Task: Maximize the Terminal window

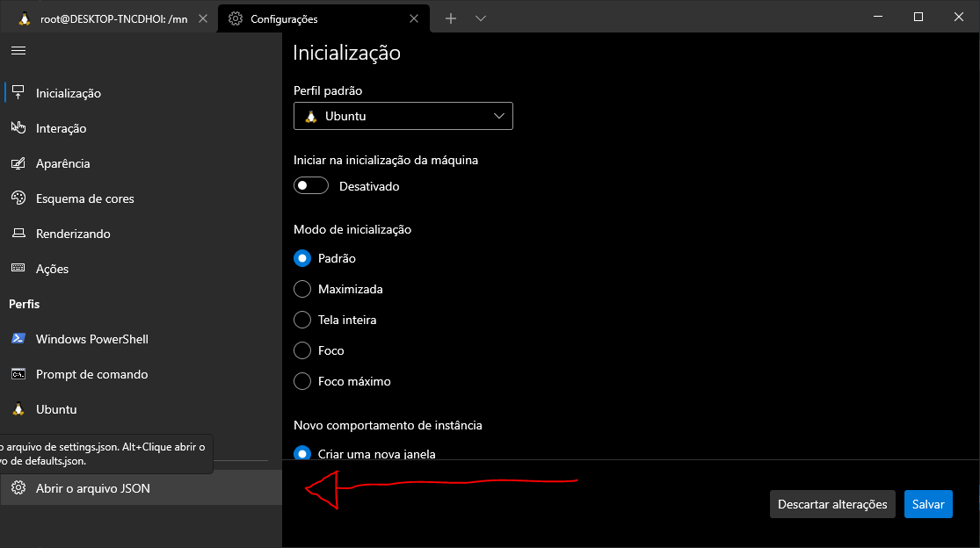Action: click(918, 17)
